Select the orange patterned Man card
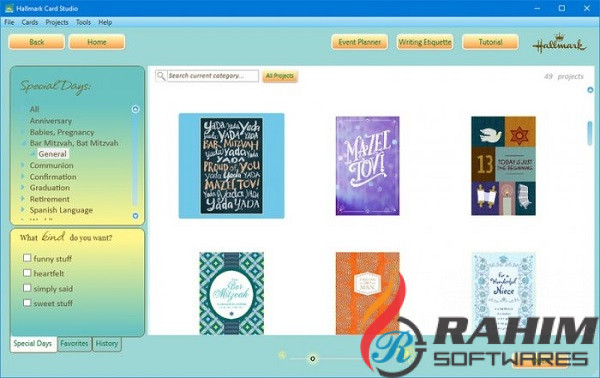The height and width of the screenshot is (378, 600). point(367,293)
